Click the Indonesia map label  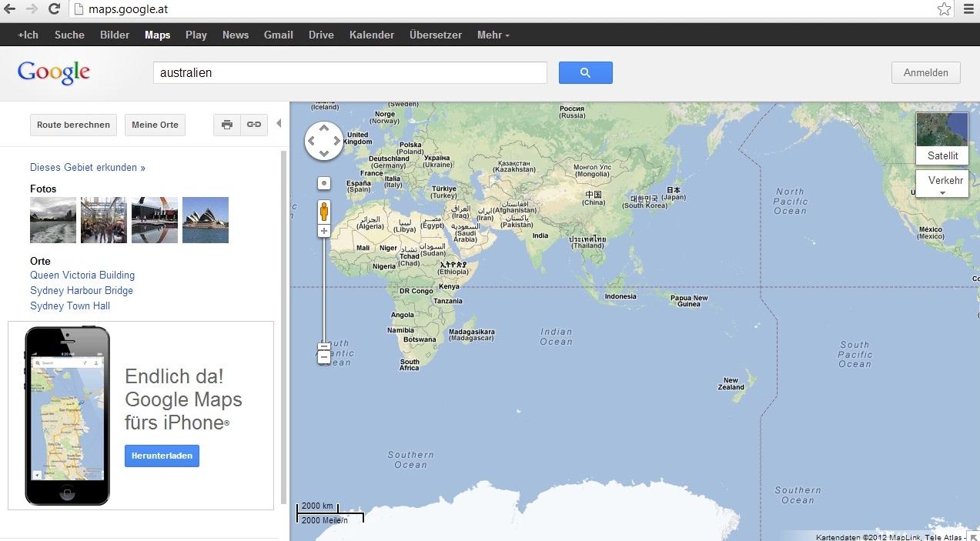[621, 296]
